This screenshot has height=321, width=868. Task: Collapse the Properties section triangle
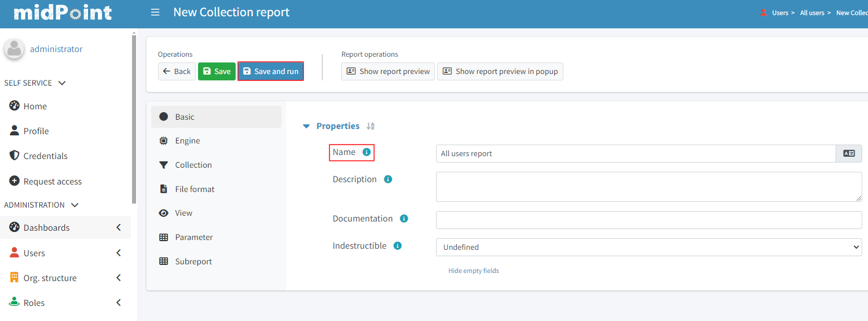[306, 126]
